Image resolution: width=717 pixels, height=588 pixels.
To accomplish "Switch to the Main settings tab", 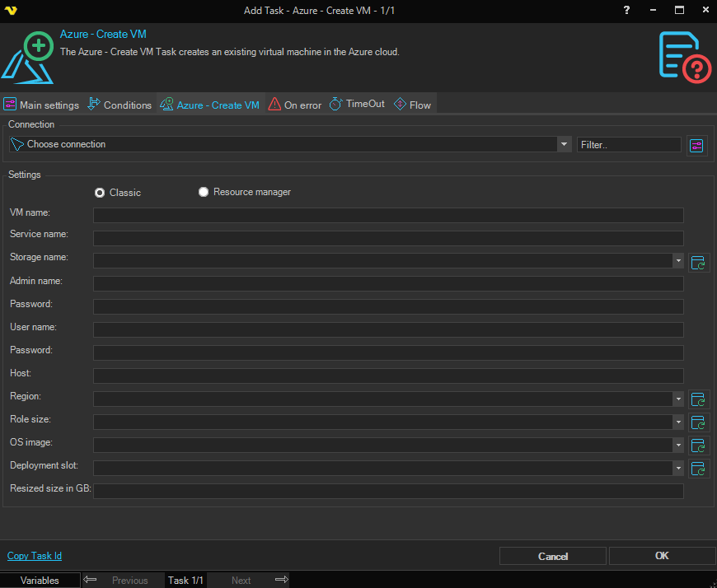I will 41,105.
